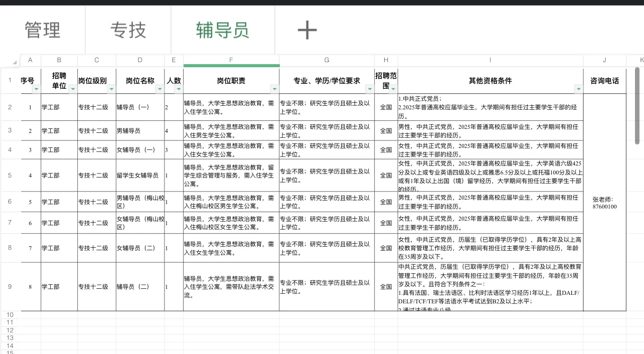Image resolution: width=644 pixels, height=354 pixels.
Task: Click row 2 qualifications starting 1.中共正式党员
Action: tap(491, 107)
